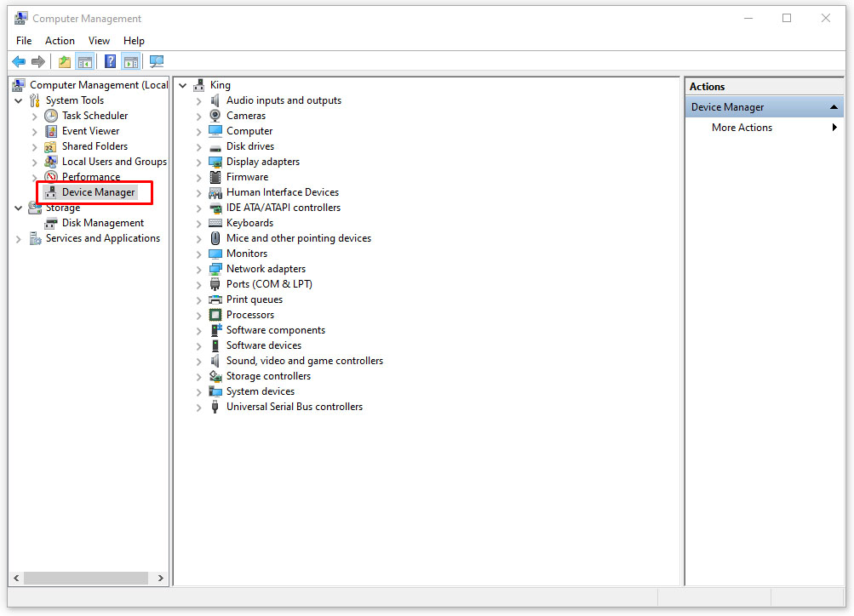The image size is (854, 616).
Task: Select Performance in the tree
Action: click(91, 177)
